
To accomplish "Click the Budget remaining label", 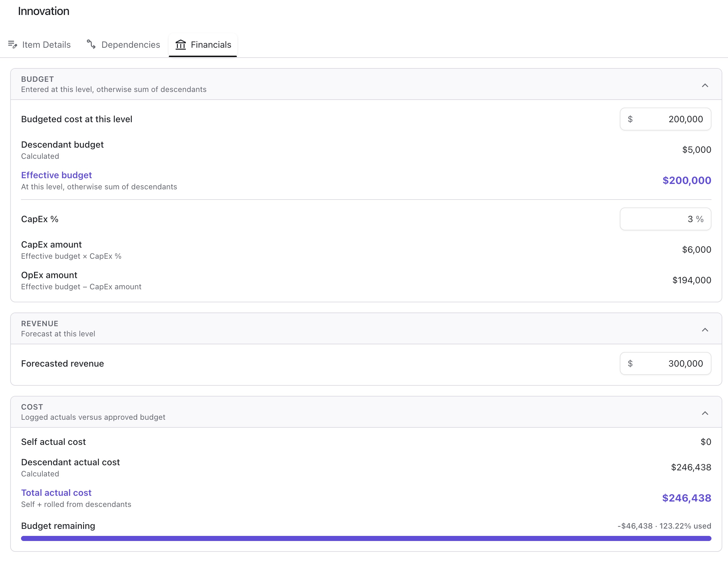I will [58, 526].
